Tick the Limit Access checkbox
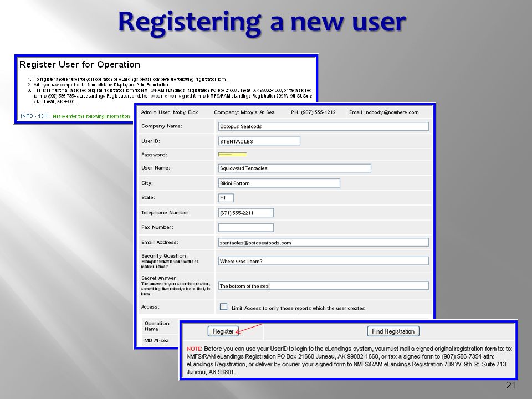This screenshot has height=399, width=532. (223, 306)
